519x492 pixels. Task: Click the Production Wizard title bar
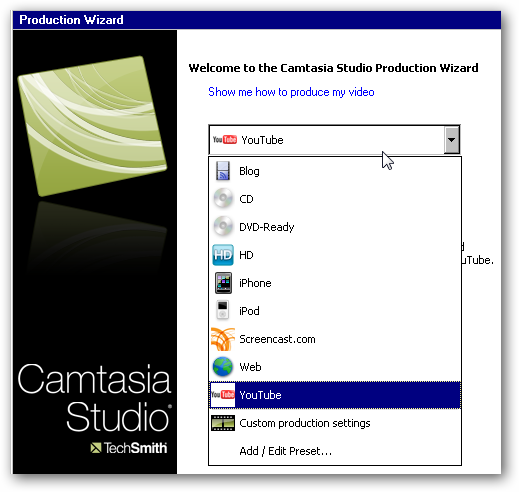(257, 20)
